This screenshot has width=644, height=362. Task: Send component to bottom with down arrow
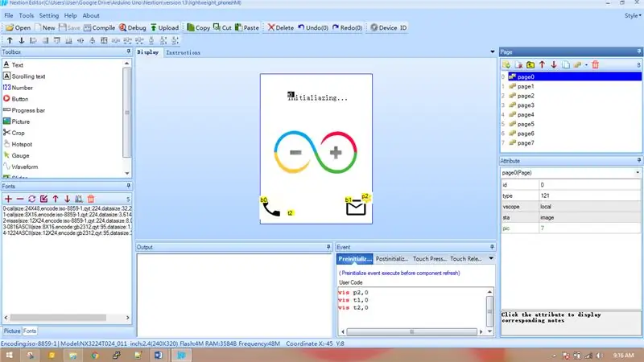(22, 40)
